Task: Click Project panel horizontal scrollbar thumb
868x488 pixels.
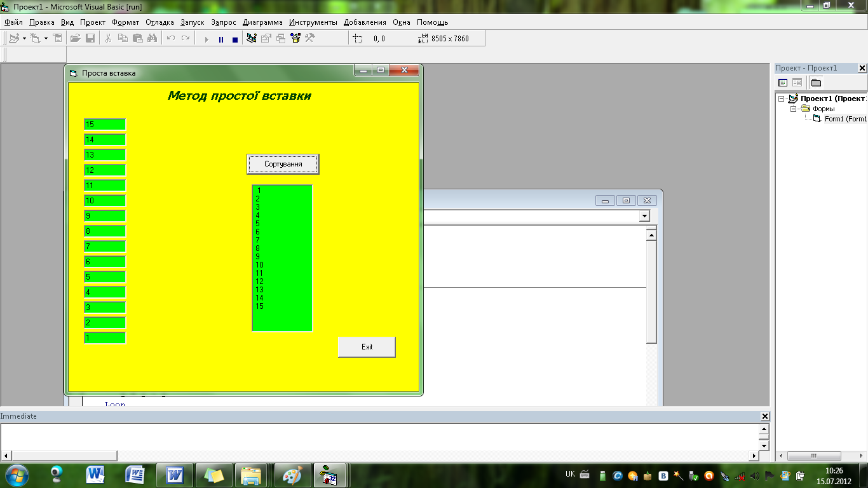Action: 814,456
